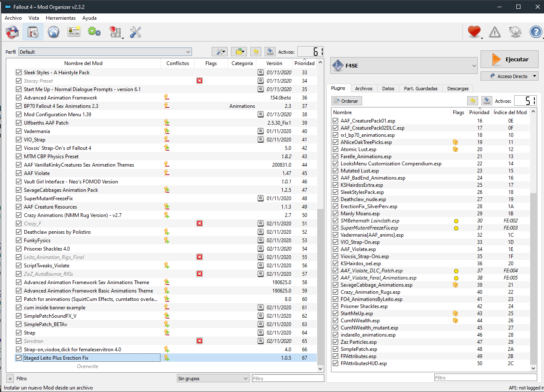Click the warning triangle notifications icon
Image resolution: width=544 pixels, height=392 pixels.
[495, 32]
